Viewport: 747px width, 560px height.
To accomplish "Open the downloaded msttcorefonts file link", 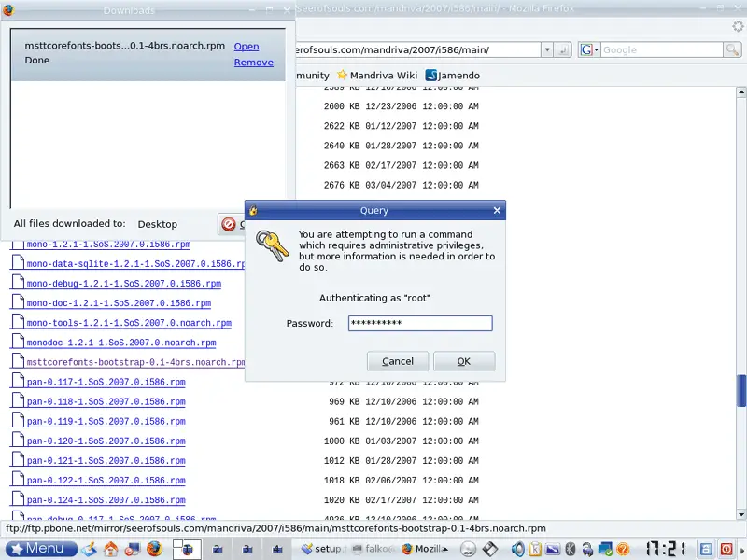I will pos(247,46).
